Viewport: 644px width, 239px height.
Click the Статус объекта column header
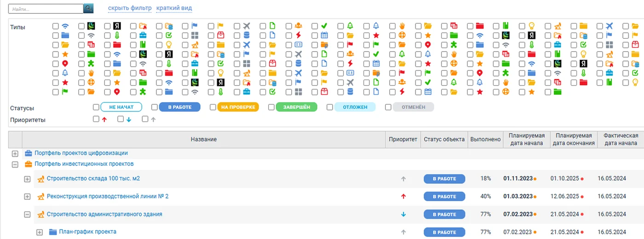444,139
